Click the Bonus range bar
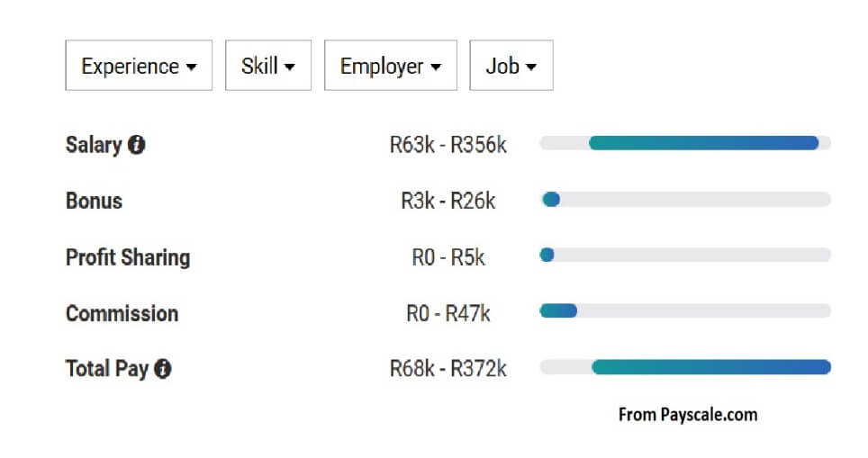868x458 pixels. coord(685,199)
